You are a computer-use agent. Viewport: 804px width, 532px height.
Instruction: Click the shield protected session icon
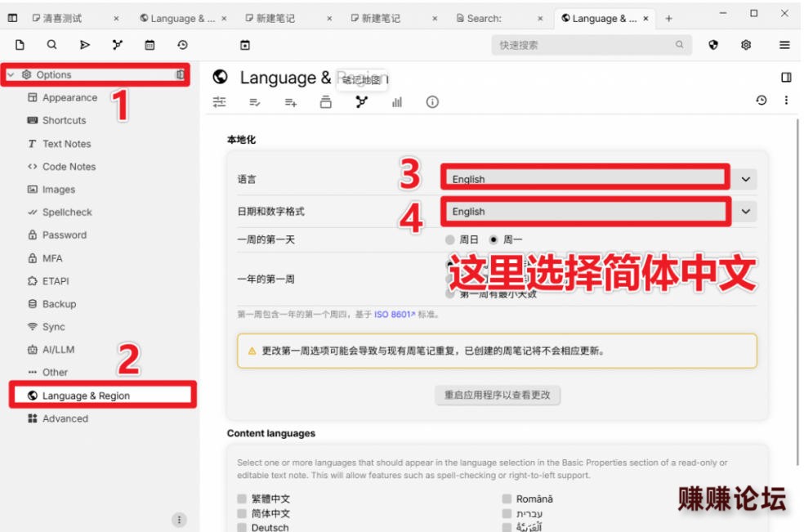click(713, 45)
